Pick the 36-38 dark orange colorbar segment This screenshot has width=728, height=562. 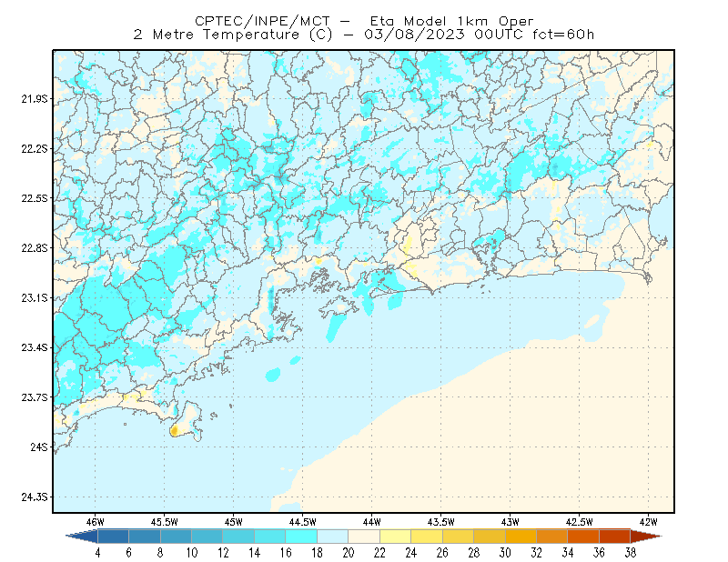pyautogui.click(x=615, y=537)
